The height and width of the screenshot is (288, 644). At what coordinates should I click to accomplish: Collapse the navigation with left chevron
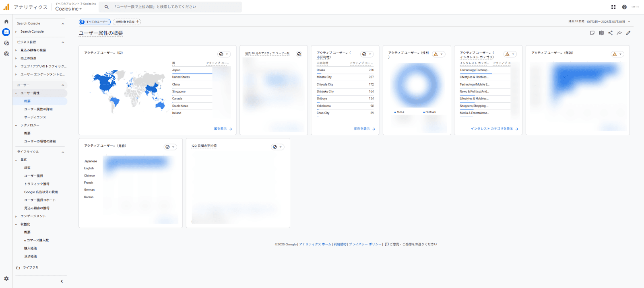(62, 281)
